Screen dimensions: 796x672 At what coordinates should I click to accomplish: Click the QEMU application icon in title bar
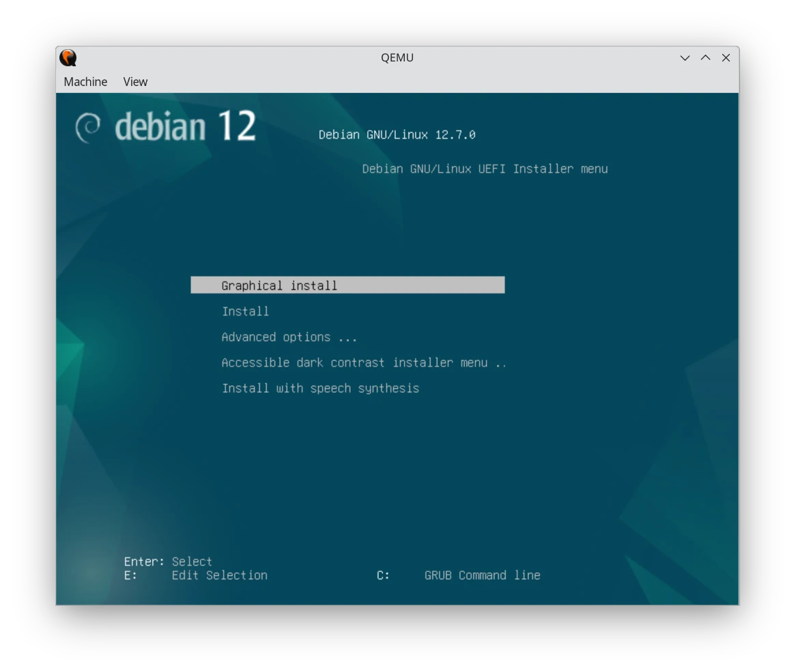tap(68, 58)
